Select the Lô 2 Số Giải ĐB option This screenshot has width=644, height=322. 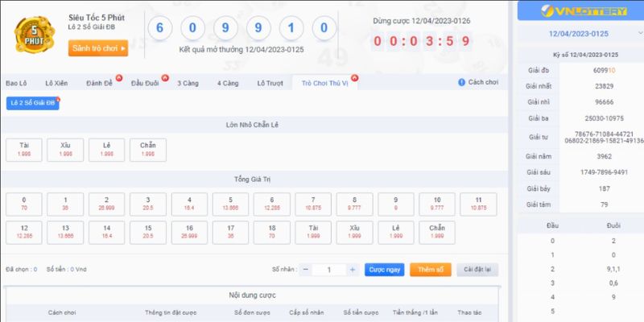33,103
